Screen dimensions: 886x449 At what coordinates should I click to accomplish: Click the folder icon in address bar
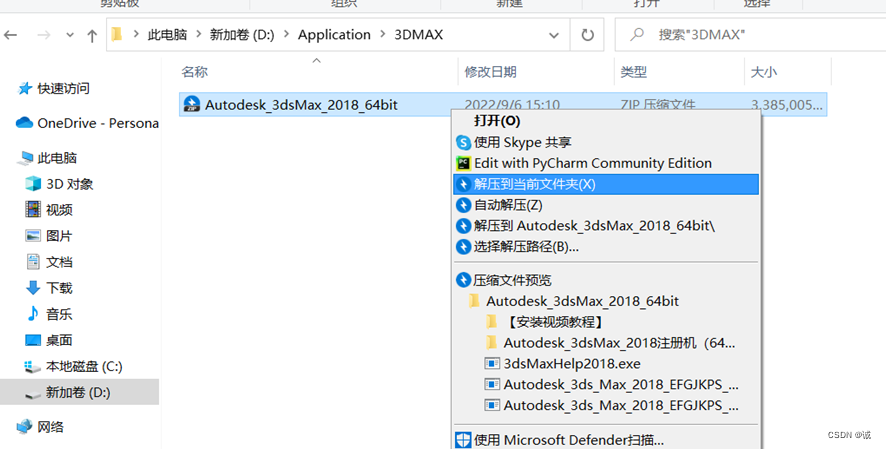point(117,34)
